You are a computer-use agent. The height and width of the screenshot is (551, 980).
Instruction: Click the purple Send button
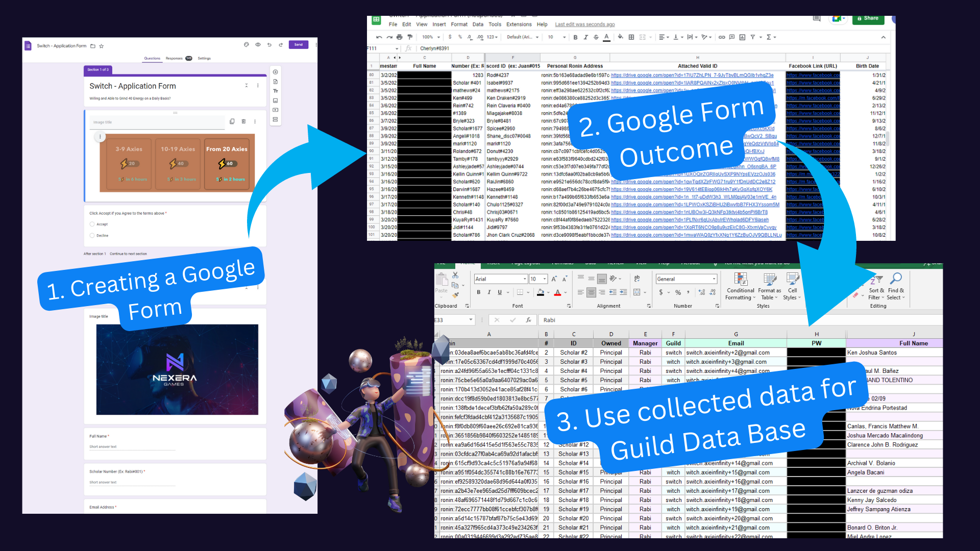[298, 45]
